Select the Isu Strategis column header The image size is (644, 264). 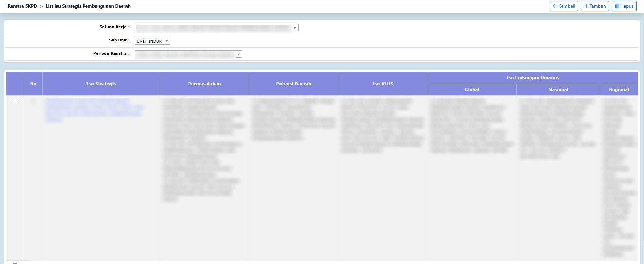[x=101, y=84]
